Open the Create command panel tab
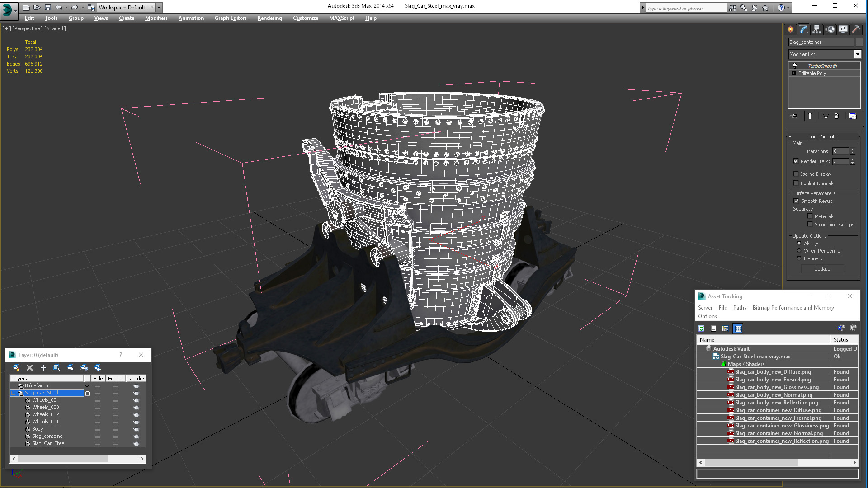This screenshot has width=868, height=488. tap(790, 29)
